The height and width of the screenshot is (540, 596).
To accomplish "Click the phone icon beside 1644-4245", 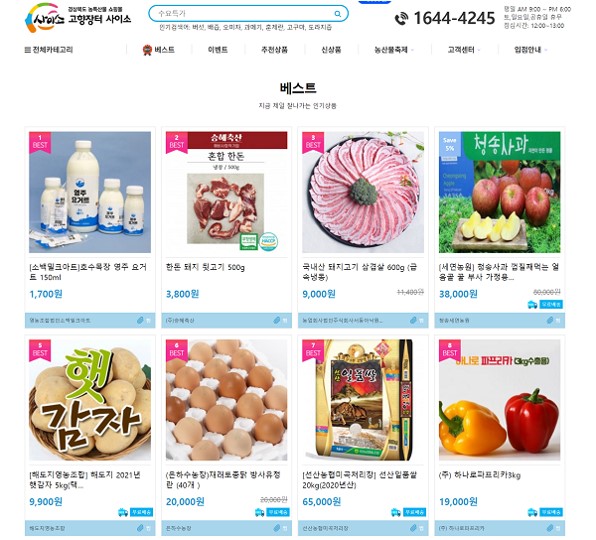I will click(x=401, y=18).
